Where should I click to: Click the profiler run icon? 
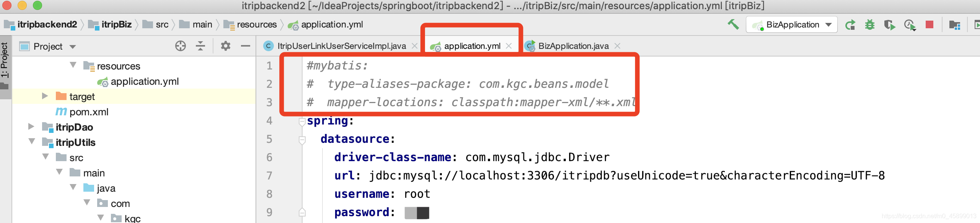pos(910,25)
